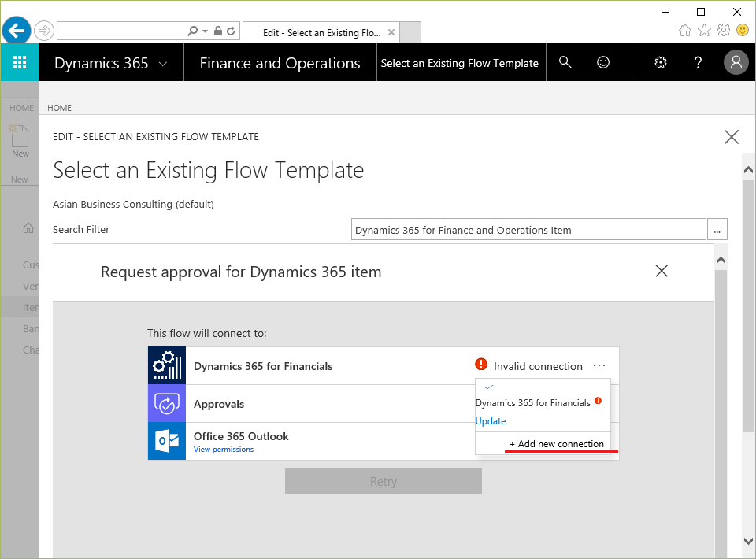Click the Request approval for Dynamics 365 item title
Viewport: 756px width, 559px height.
tap(241, 272)
